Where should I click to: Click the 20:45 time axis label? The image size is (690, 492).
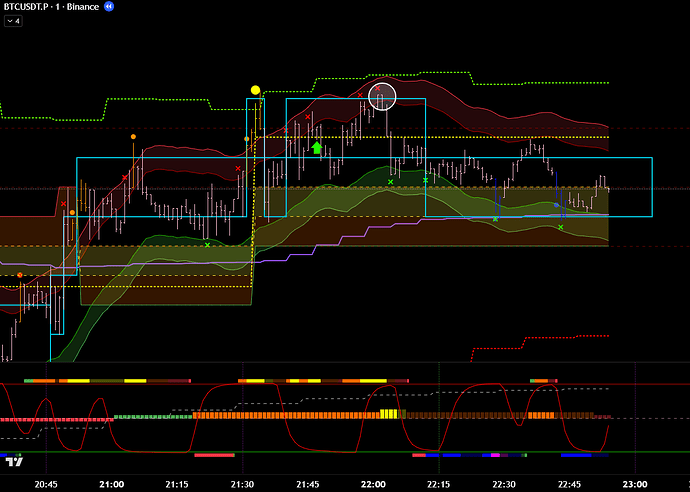point(46,483)
